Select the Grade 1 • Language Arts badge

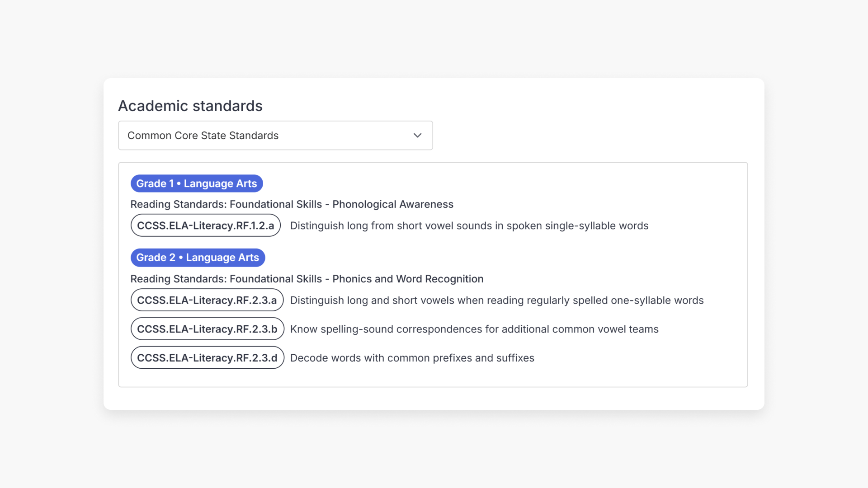197,183
